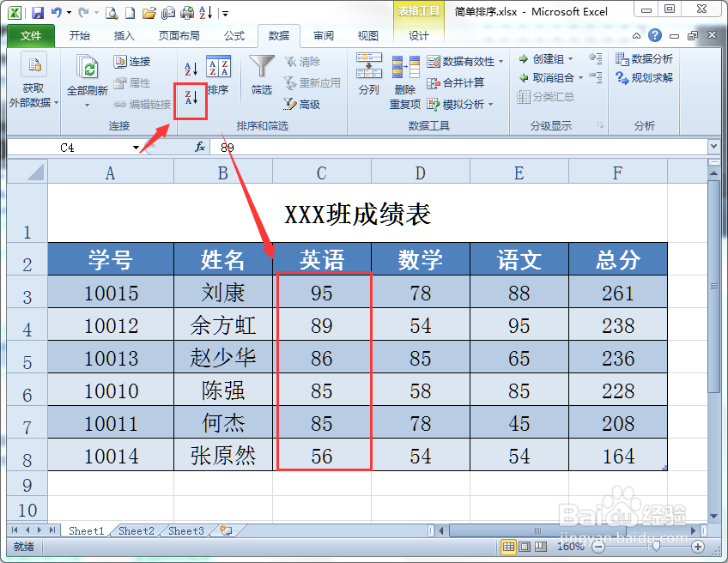Viewport: 728px width, 563px height.
Task: Click zoom out minus button
Action: 599,547
